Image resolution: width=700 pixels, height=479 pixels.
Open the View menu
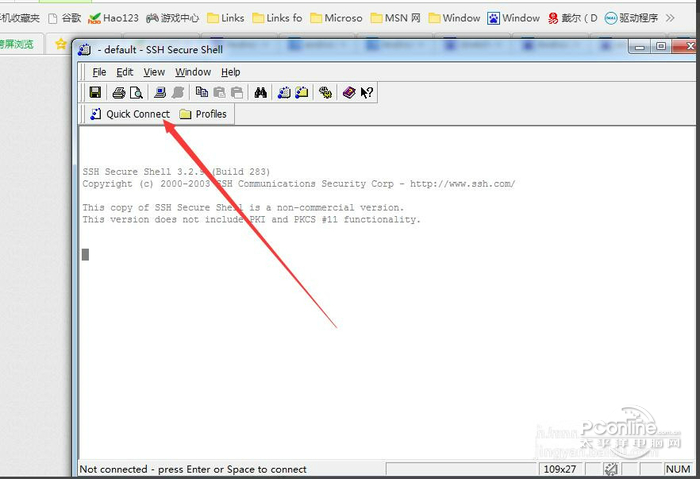click(154, 72)
